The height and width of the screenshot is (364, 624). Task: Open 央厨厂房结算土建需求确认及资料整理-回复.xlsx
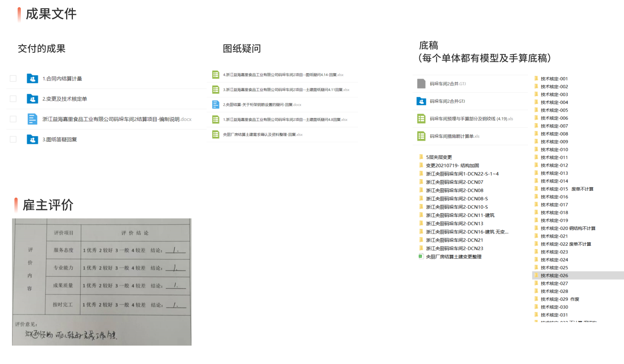(x=262, y=134)
